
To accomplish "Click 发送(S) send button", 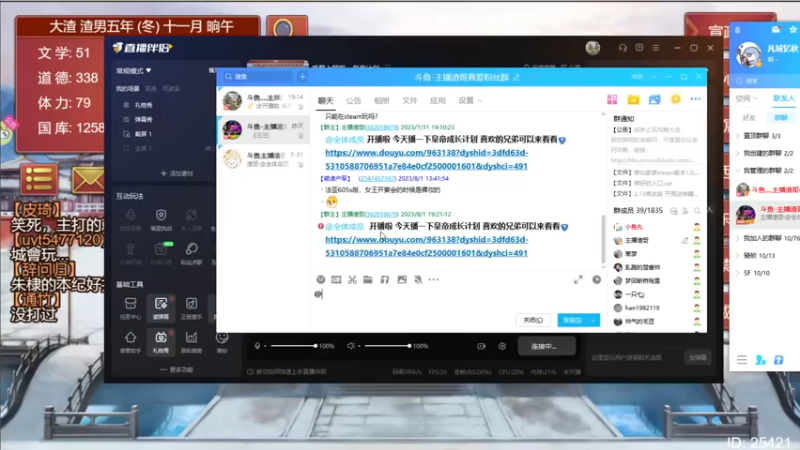I will [572, 320].
